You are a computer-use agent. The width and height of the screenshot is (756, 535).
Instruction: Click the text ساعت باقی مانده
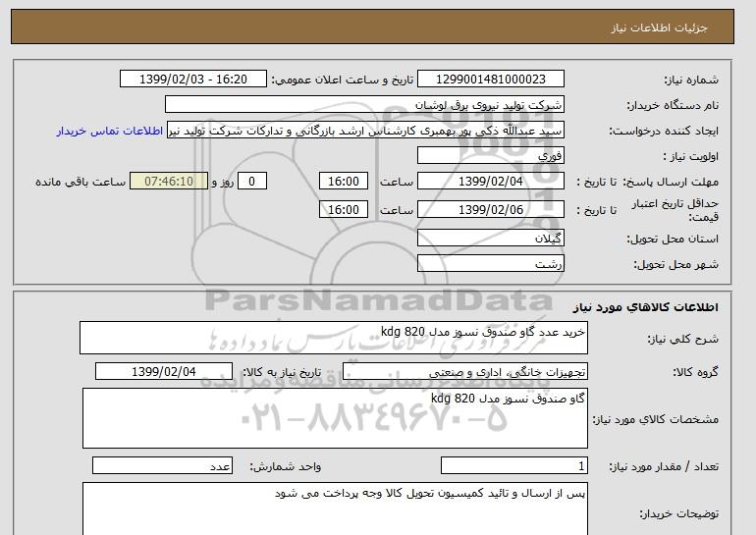click(81, 183)
